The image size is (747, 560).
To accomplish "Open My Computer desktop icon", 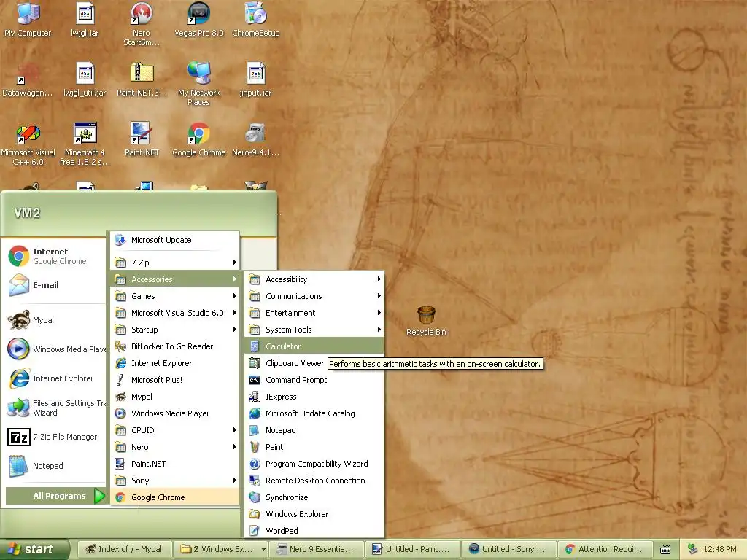I will 28,20.
